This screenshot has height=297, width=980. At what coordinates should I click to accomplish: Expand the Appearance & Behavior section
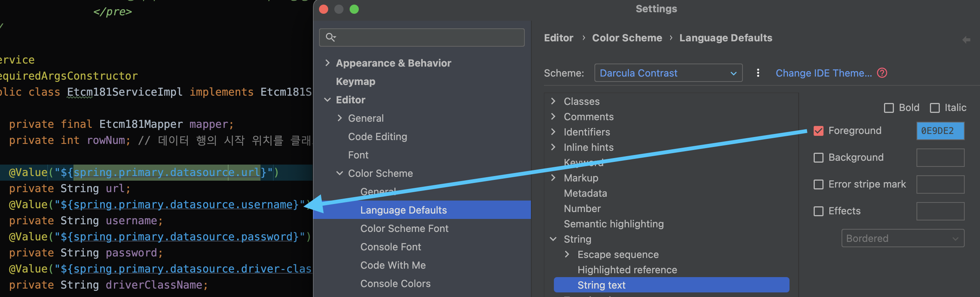[327, 63]
